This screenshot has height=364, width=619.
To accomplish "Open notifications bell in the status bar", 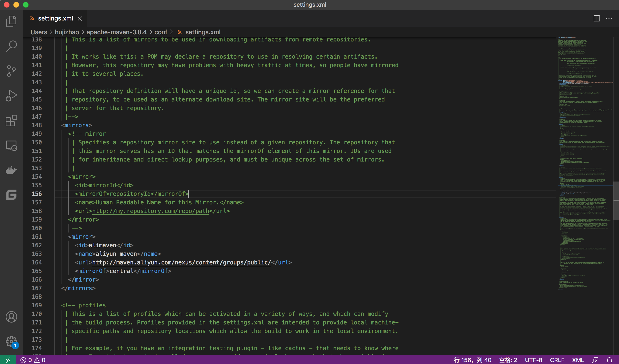I will [609, 360].
